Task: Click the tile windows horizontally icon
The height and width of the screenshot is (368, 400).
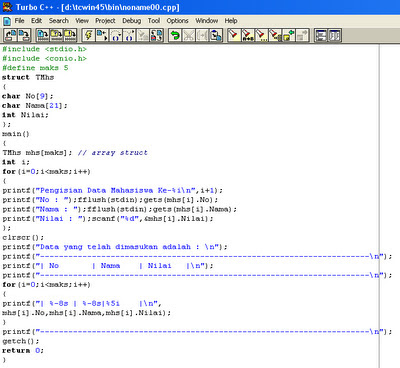Action: [321, 35]
